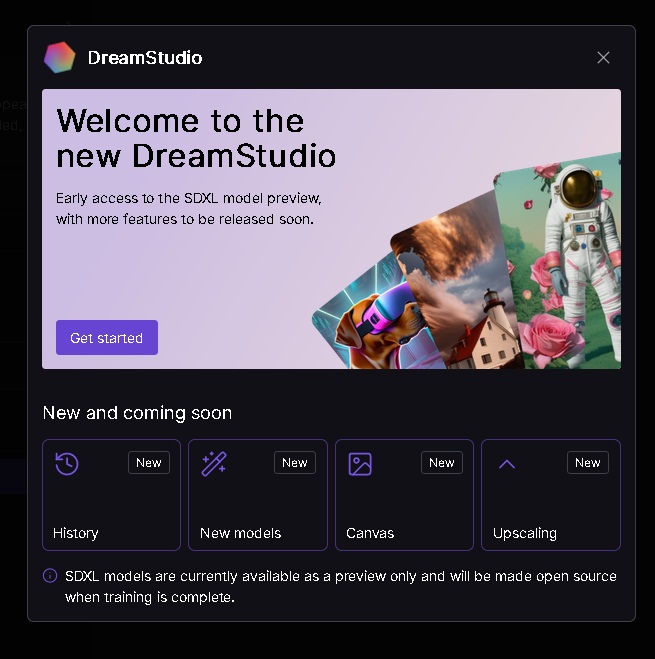Select the New models label text
655x659 pixels.
point(240,533)
